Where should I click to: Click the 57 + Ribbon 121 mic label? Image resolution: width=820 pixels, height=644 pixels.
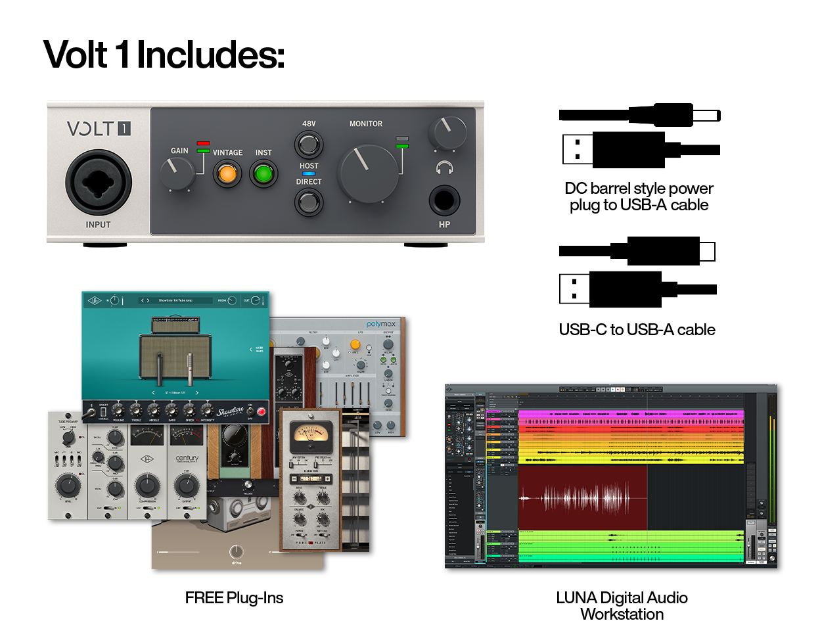175,393
